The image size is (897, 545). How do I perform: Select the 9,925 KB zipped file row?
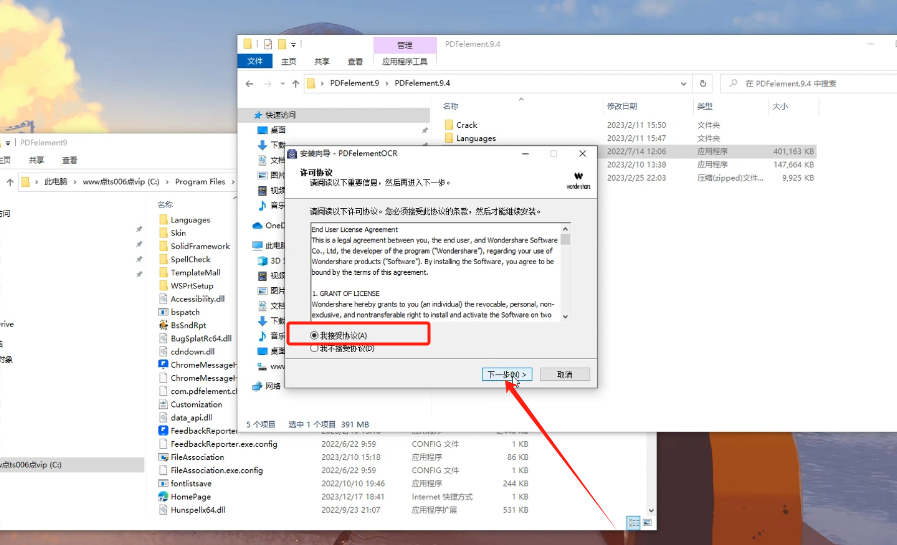click(707, 178)
